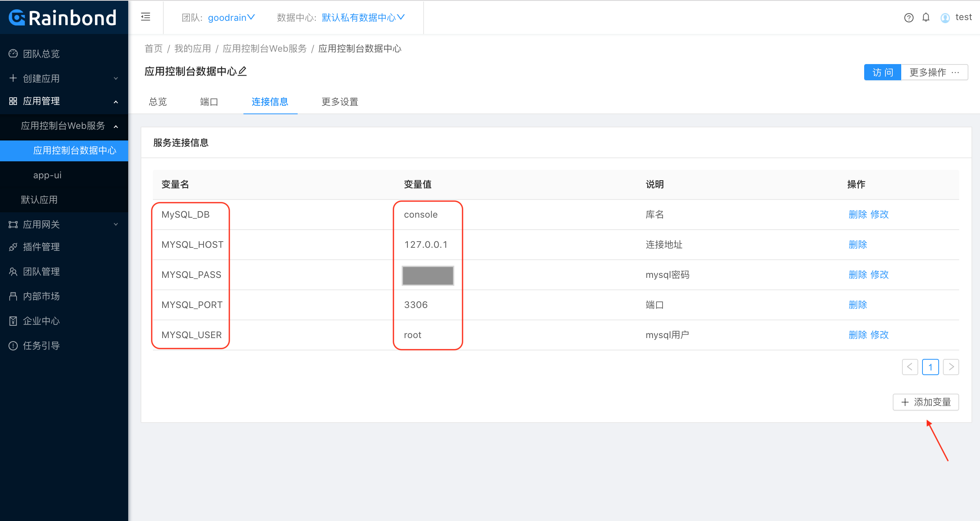Click 应用控制台Web服务 in the breadcrumb
Viewport: 980px width, 521px height.
tap(264, 48)
